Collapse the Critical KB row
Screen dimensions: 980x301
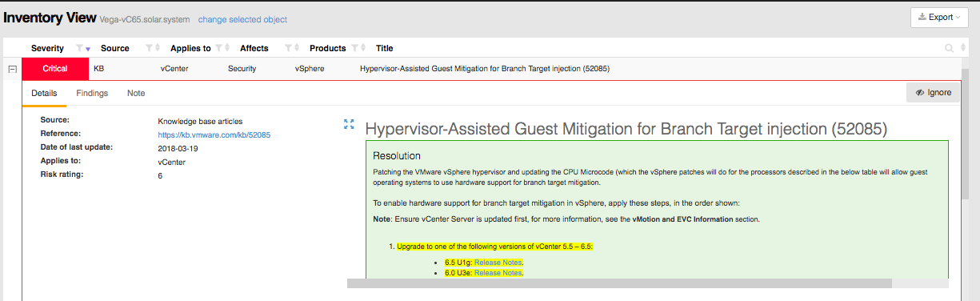coord(13,69)
